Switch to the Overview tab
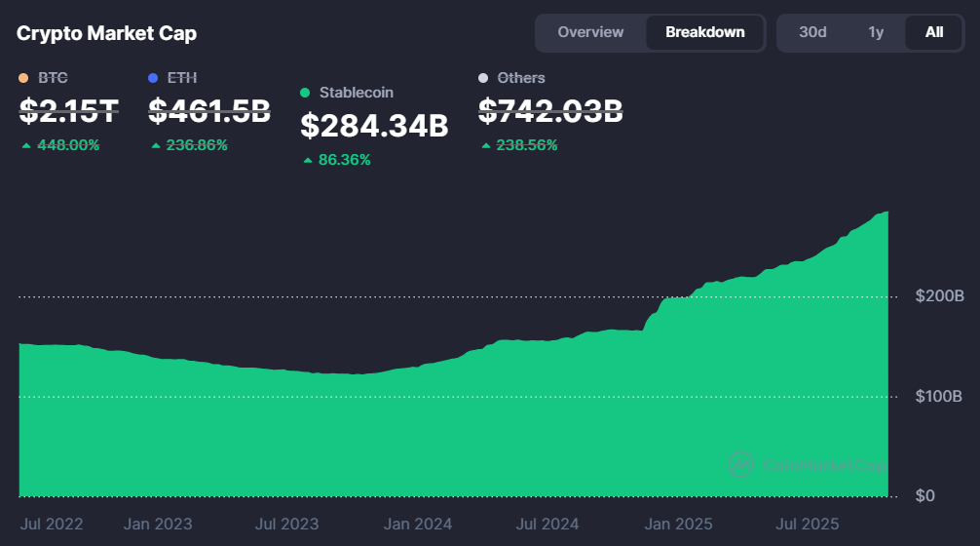 click(x=590, y=32)
